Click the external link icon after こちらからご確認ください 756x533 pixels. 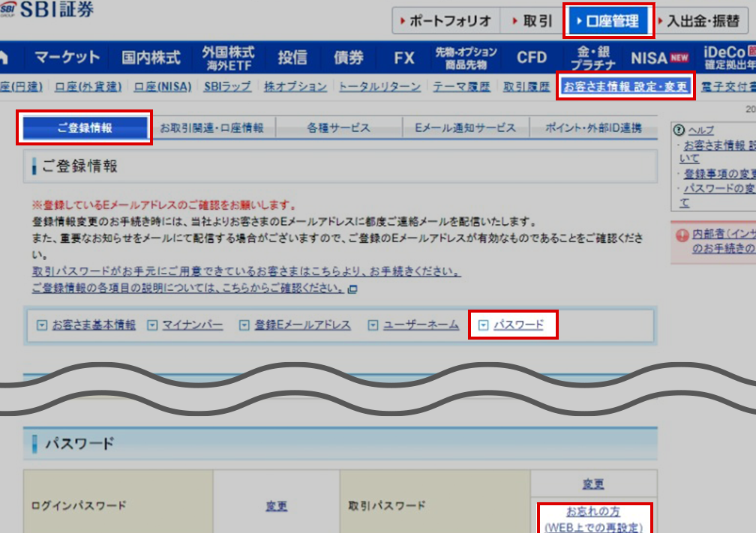click(352, 289)
